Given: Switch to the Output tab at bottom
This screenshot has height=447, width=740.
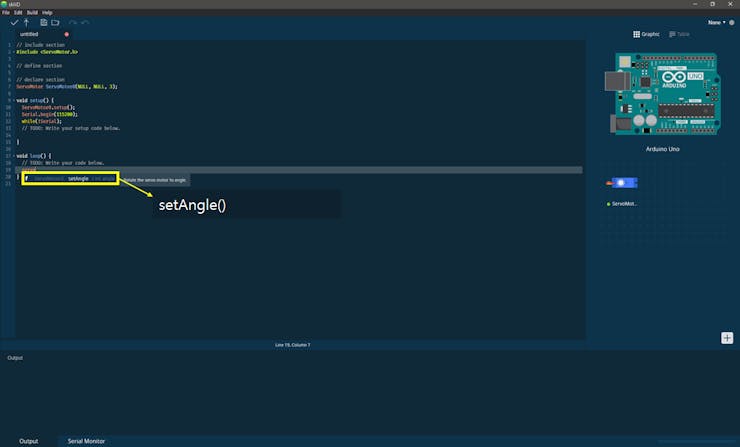Looking at the screenshot, I should pyautogui.click(x=28, y=441).
